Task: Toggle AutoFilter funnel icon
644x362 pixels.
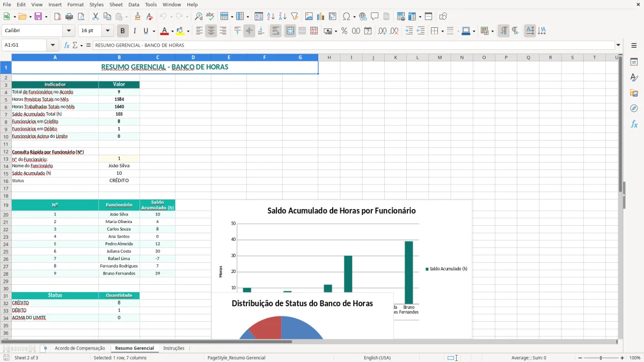Action: point(295,17)
